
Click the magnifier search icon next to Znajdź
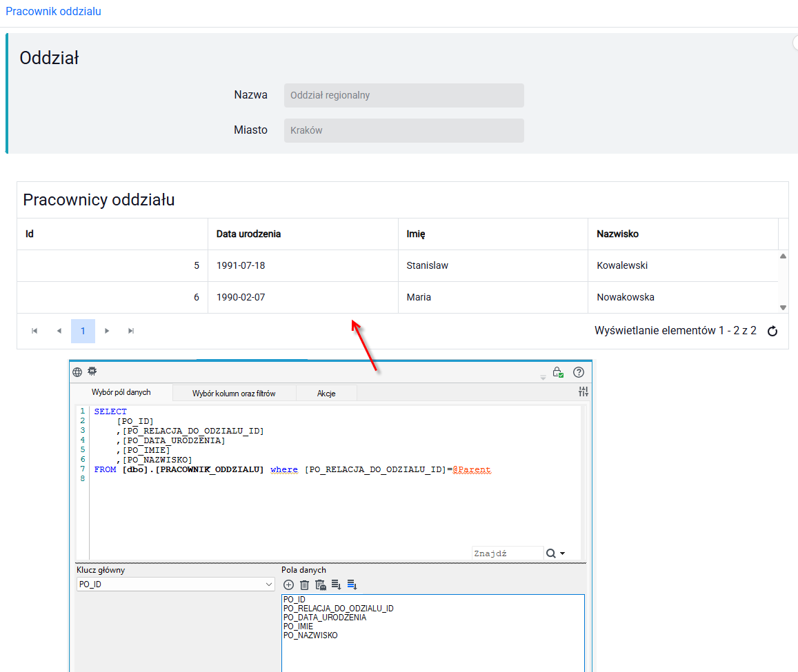[x=550, y=553]
